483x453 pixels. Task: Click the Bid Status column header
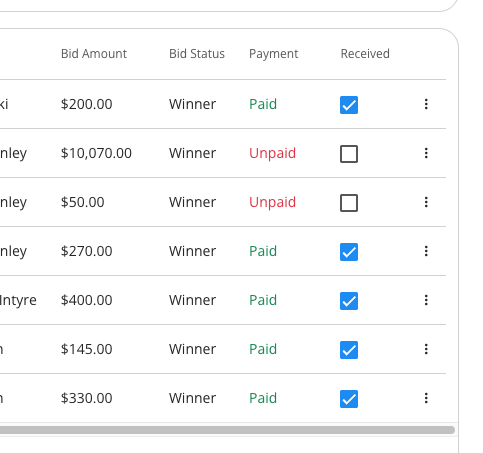pyautogui.click(x=197, y=54)
